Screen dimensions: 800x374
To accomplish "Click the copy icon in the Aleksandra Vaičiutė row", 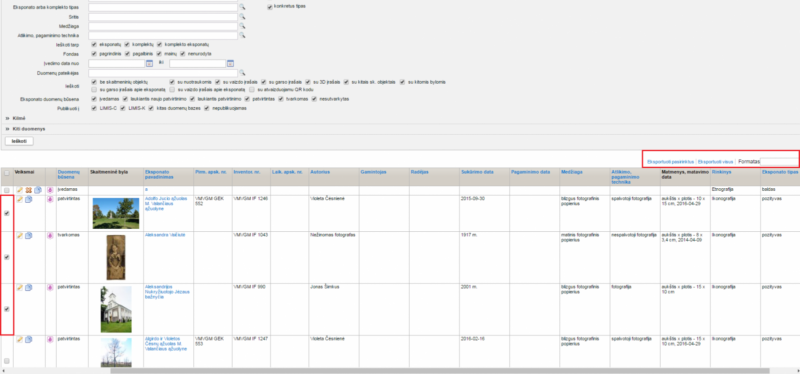I will pos(29,235).
